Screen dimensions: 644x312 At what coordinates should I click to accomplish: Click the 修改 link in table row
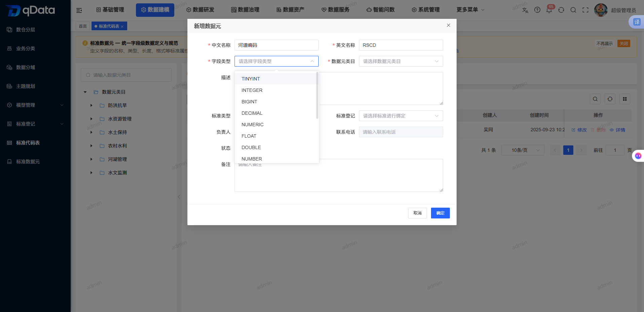579,130
